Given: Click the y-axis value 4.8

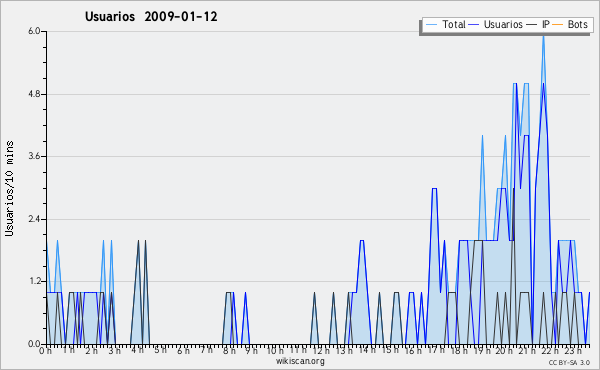Looking at the screenshot, I should [x=34, y=94].
